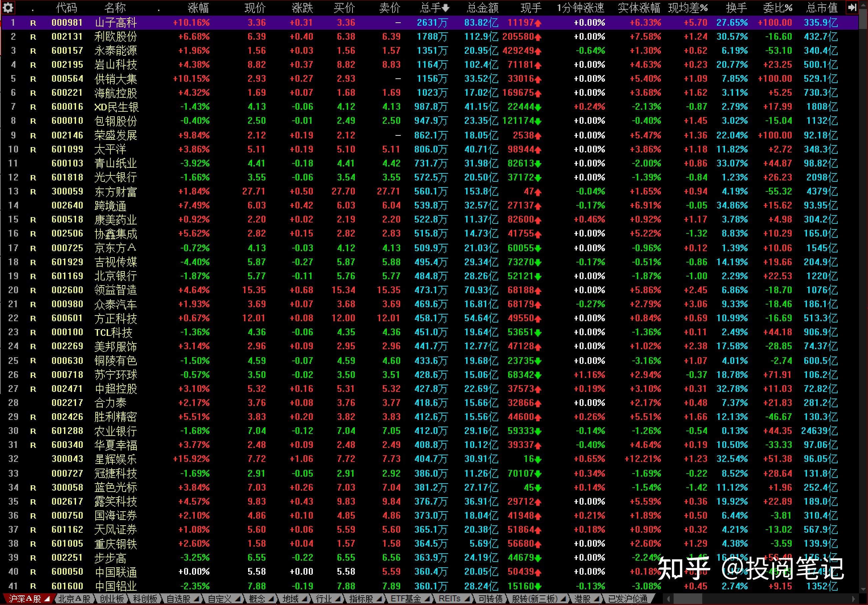Go to the 已发沪伦通 tab
The height and width of the screenshot is (605, 868).
click(x=628, y=599)
